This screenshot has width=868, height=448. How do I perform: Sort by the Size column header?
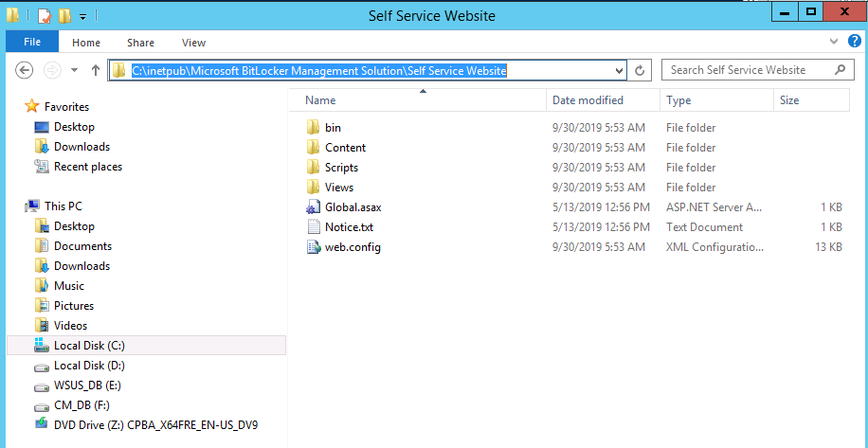click(811, 100)
